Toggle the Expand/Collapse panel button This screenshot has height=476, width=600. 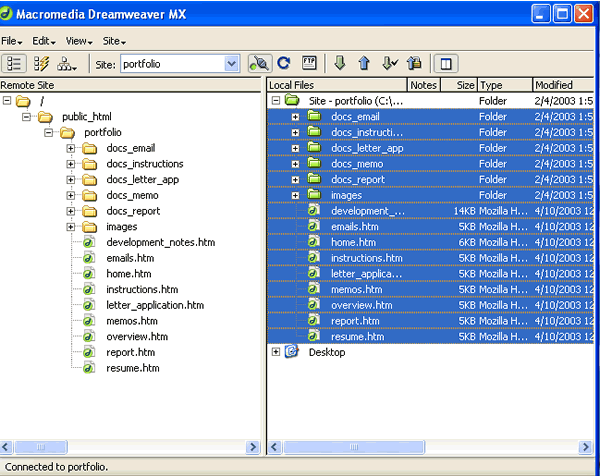(x=445, y=63)
